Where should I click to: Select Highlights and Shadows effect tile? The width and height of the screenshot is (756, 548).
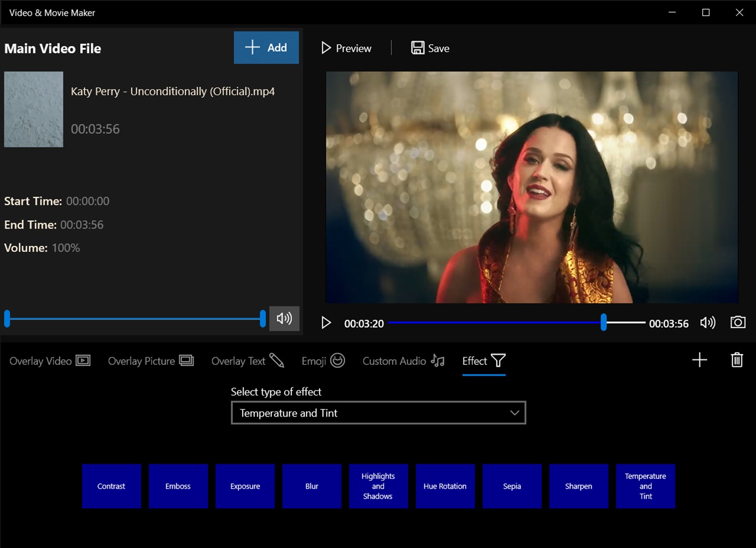(x=378, y=486)
